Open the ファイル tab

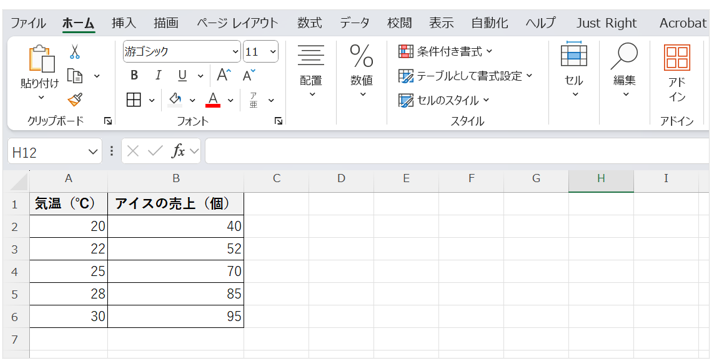pos(28,23)
